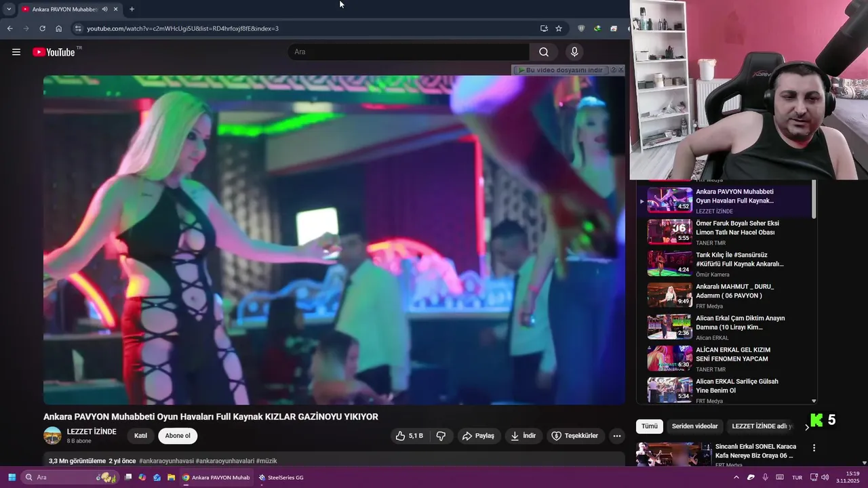Open the LEZZET İZİNDE channel name
Image resolution: width=868 pixels, height=488 pixels.
[92, 432]
